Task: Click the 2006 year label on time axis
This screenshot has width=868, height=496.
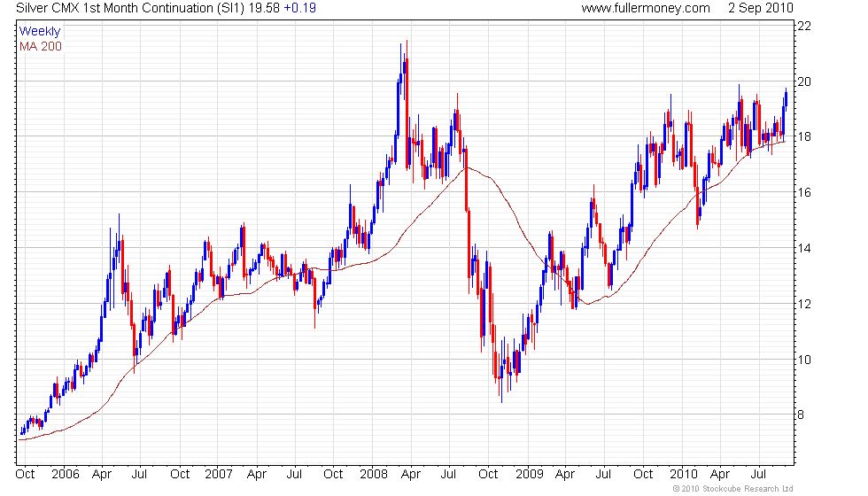Action: [x=66, y=475]
